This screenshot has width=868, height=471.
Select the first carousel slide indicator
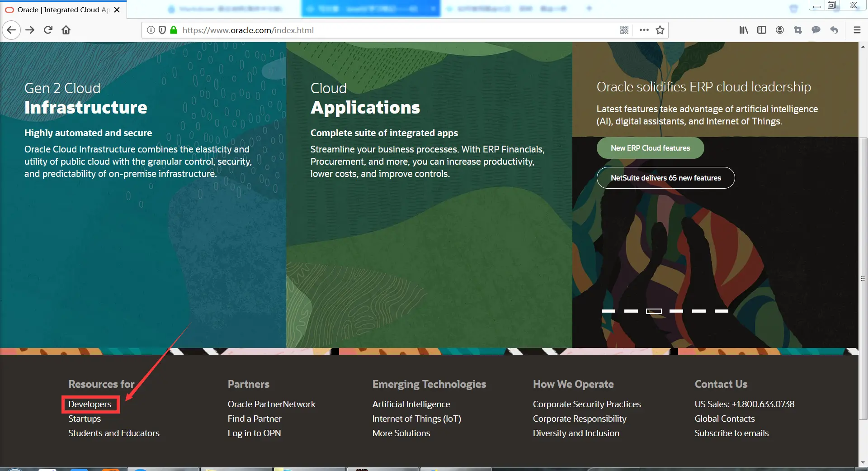point(609,311)
